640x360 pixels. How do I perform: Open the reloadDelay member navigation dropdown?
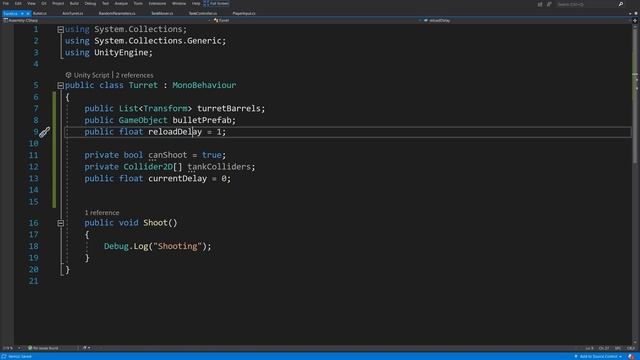pos(527,20)
